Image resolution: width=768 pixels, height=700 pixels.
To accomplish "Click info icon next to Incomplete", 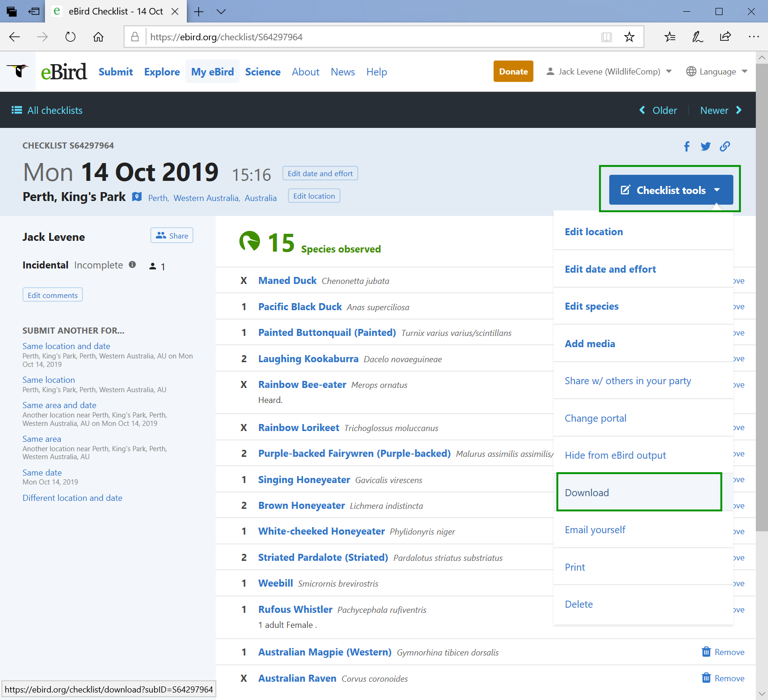I will pos(133,265).
